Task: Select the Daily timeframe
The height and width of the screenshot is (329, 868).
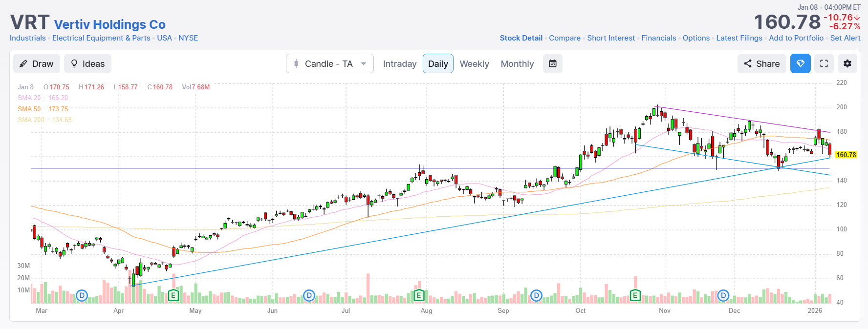Action: click(438, 64)
